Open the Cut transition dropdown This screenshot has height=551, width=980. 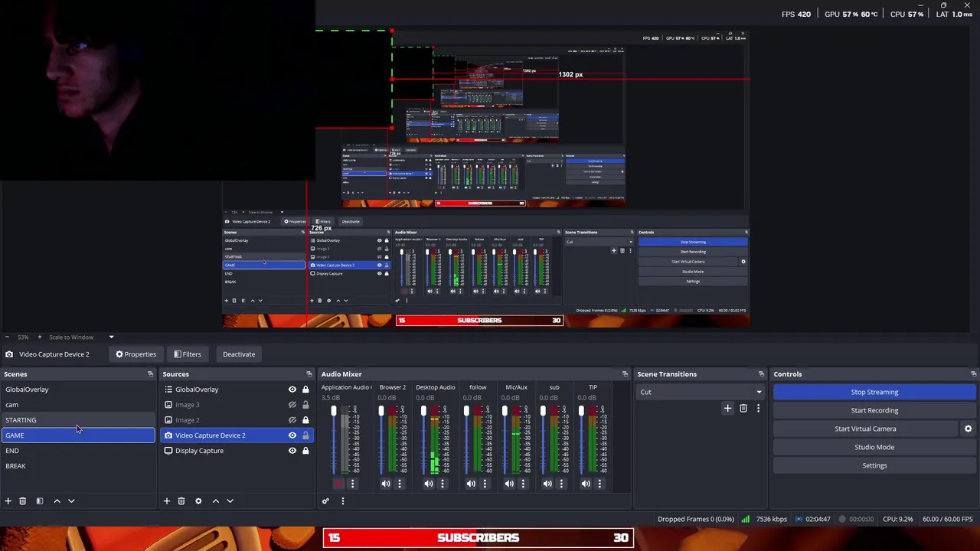[700, 392]
